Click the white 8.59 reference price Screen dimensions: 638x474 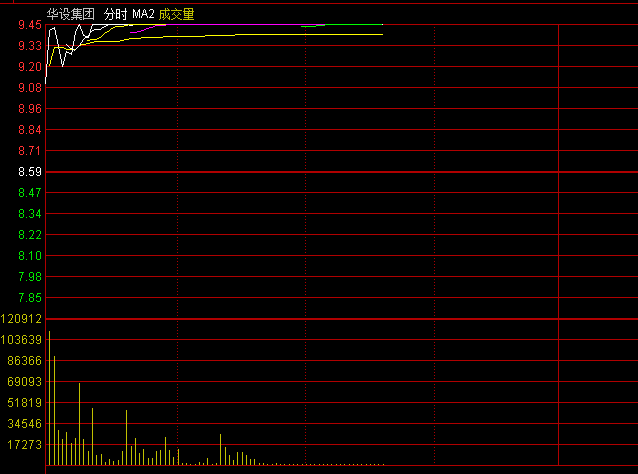pyautogui.click(x=30, y=172)
